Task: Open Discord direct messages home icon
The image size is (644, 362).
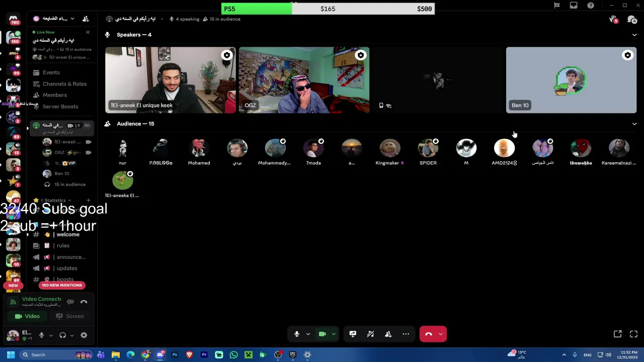Action: point(14,20)
